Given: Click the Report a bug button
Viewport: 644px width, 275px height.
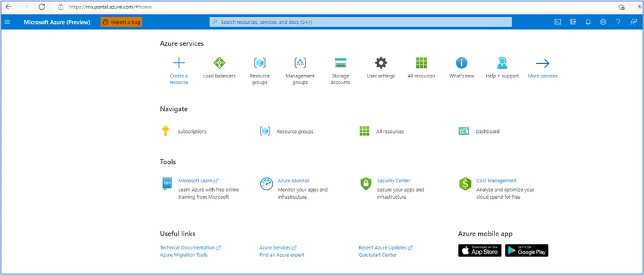Looking at the screenshot, I should coord(121,22).
